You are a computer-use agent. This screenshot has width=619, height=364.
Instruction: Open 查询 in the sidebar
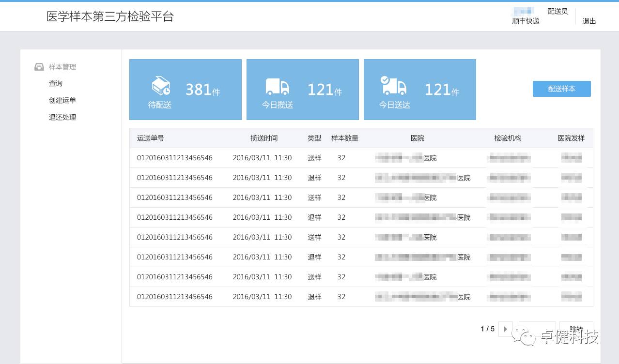click(56, 83)
